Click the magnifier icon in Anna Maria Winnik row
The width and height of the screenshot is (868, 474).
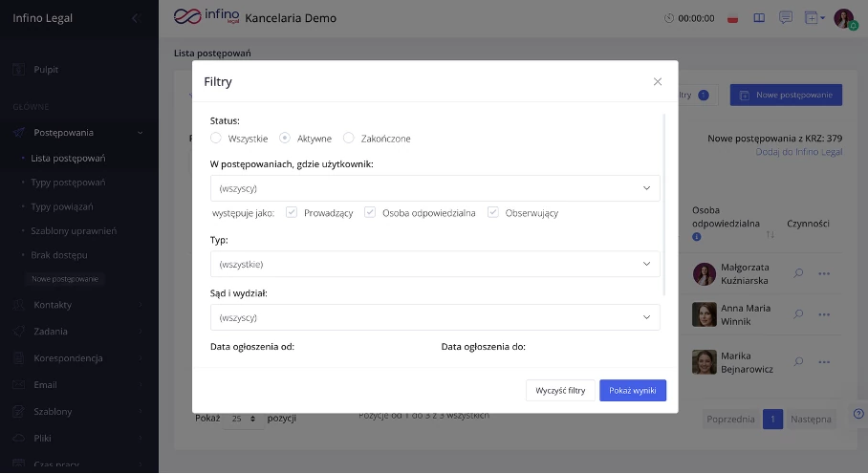(798, 314)
